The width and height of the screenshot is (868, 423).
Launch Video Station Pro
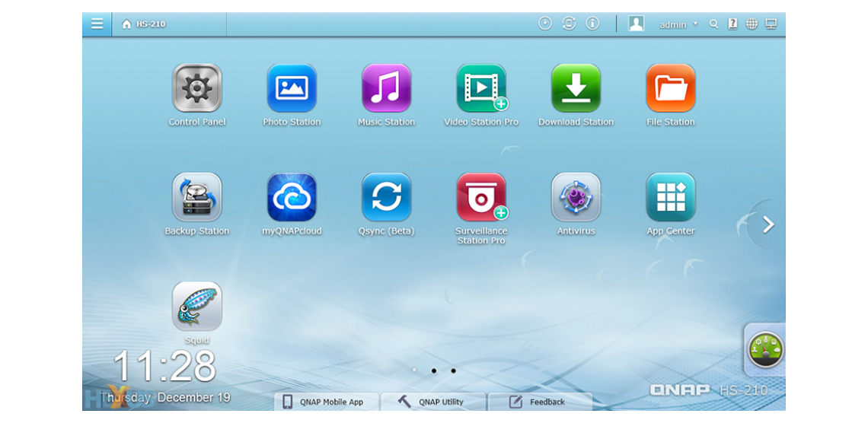(481, 88)
